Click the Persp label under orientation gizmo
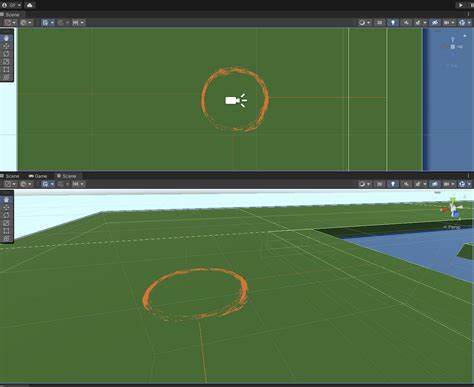Image resolution: width=474 pixels, height=387 pixels. (x=453, y=227)
